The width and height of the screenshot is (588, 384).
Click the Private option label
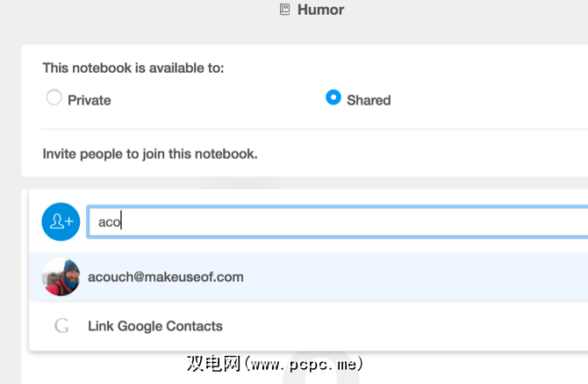pos(90,100)
